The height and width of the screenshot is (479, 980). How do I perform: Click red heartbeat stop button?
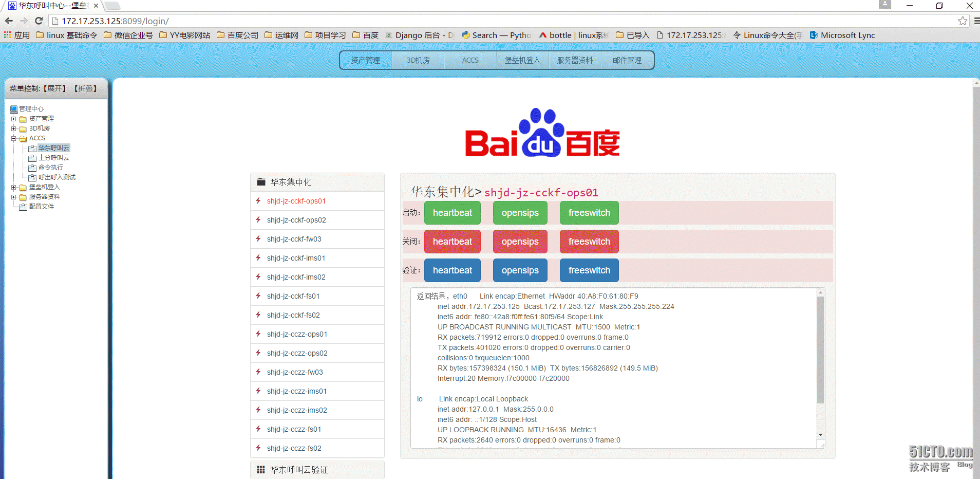coord(453,242)
